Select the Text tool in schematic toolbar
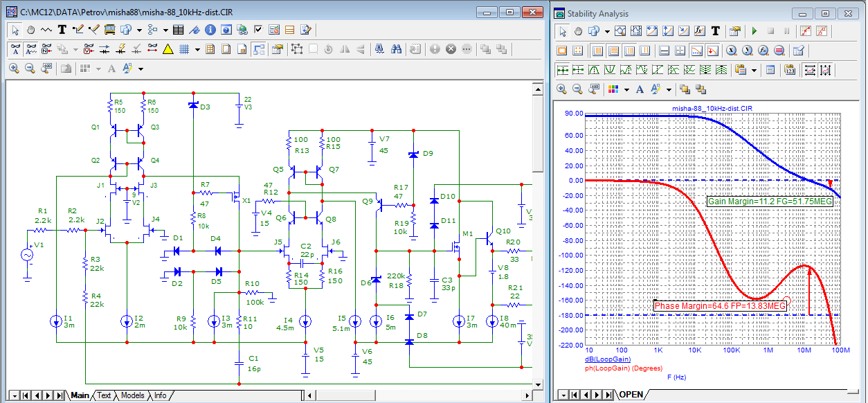Viewport: 868px width, 403px height. tap(62, 30)
